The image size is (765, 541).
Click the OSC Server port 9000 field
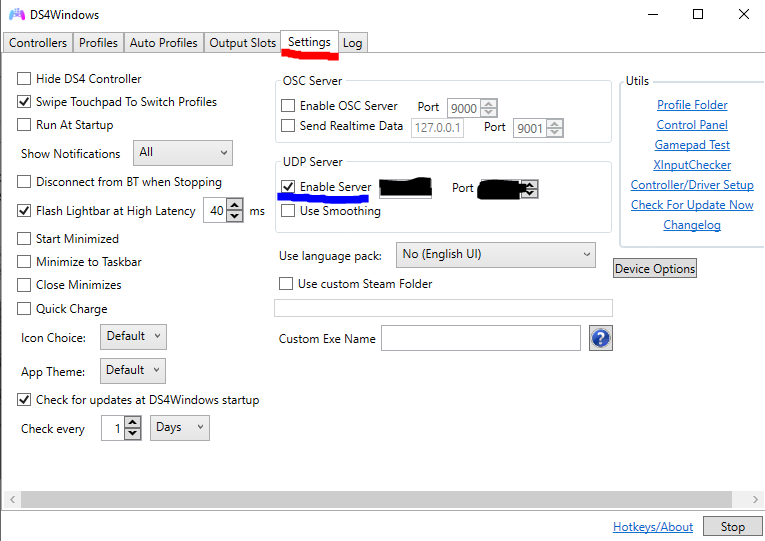click(x=463, y=108)
